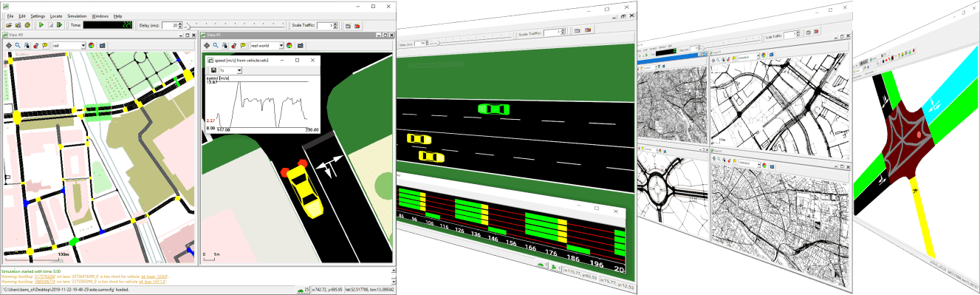Increase the Delay (ms) spinner value

pyautogui.click(x=180, y=23)
